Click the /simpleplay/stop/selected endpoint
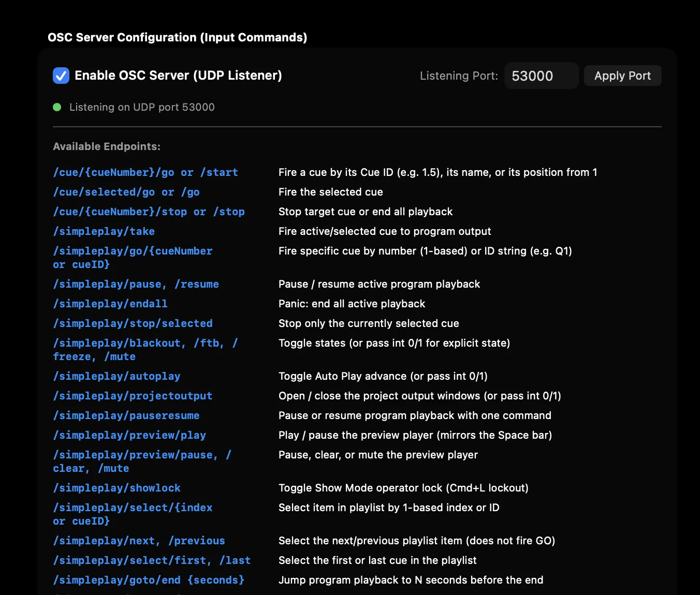 coord(133,323)
